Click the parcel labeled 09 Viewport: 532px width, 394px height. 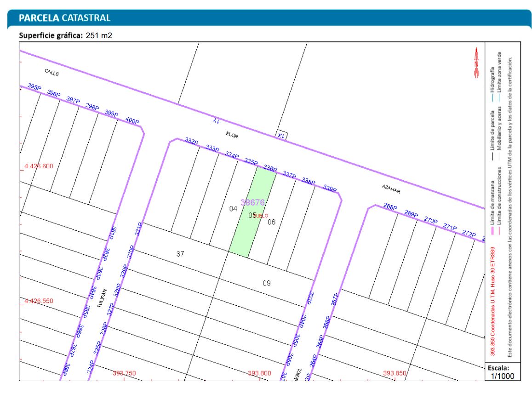(x=267, y=283)
